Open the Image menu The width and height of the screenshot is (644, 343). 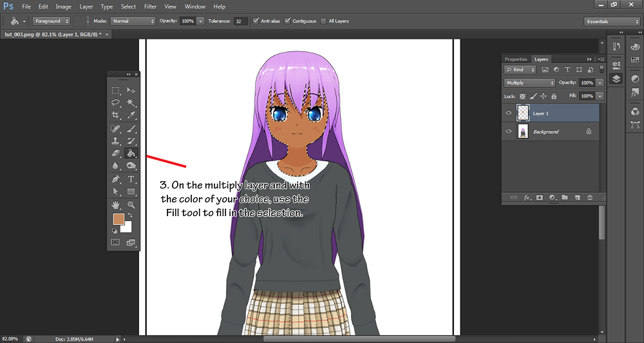click(x=63, y=6)
